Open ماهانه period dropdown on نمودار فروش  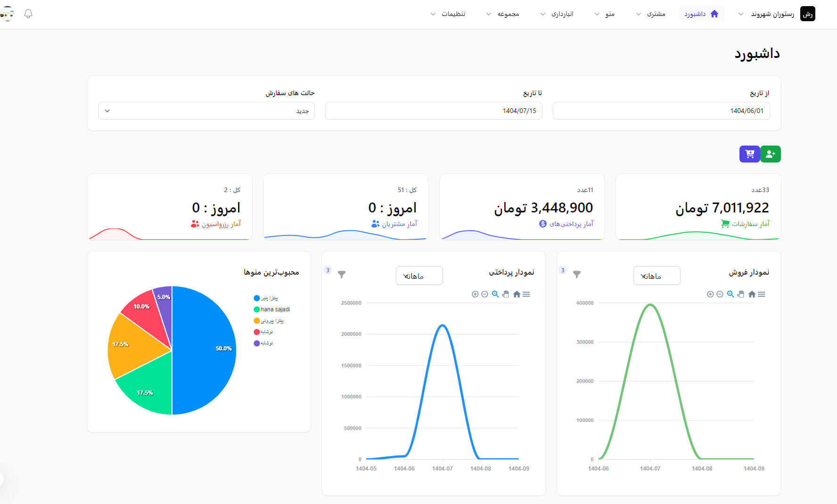657,276
